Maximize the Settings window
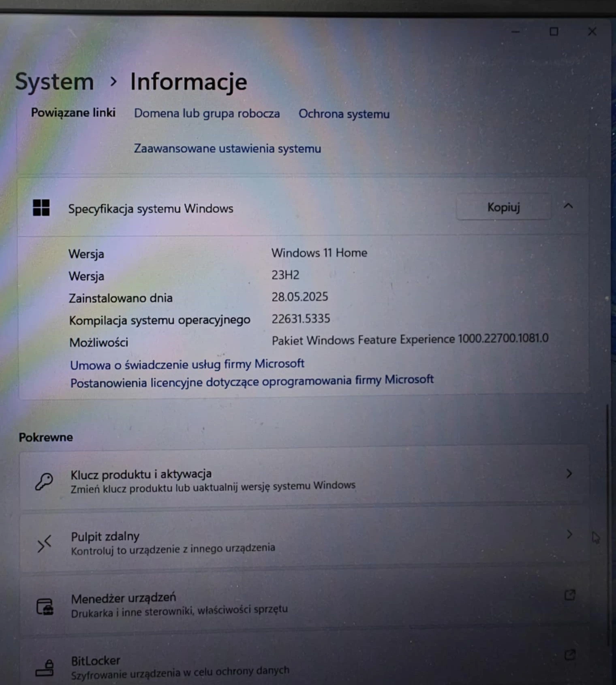The height and width of the screenshot is (685, 616). pos(554,32)
